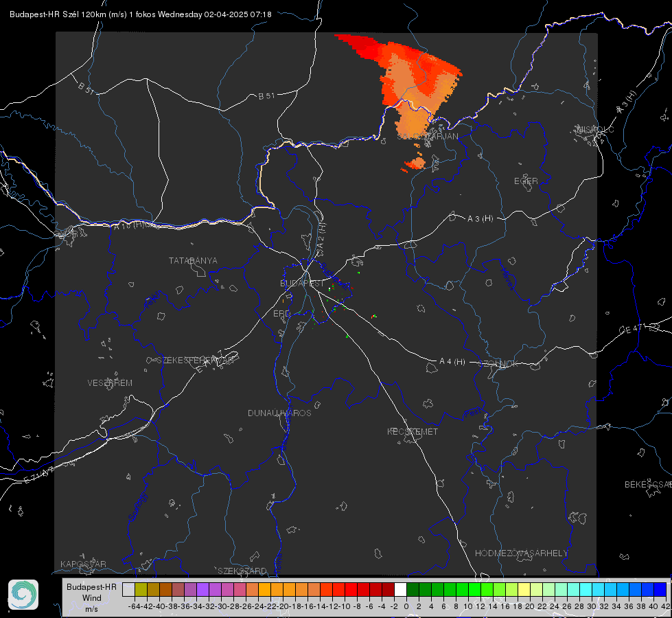Screen dimensions: 672x618
Task: Click the KAPOSVAR city label
Action: 83,564
